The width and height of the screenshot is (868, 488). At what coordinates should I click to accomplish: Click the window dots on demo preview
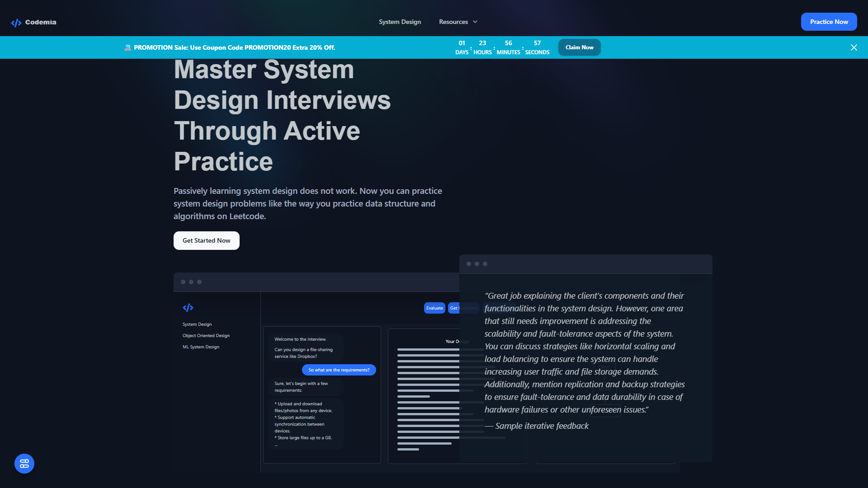[x=191, y=282]
